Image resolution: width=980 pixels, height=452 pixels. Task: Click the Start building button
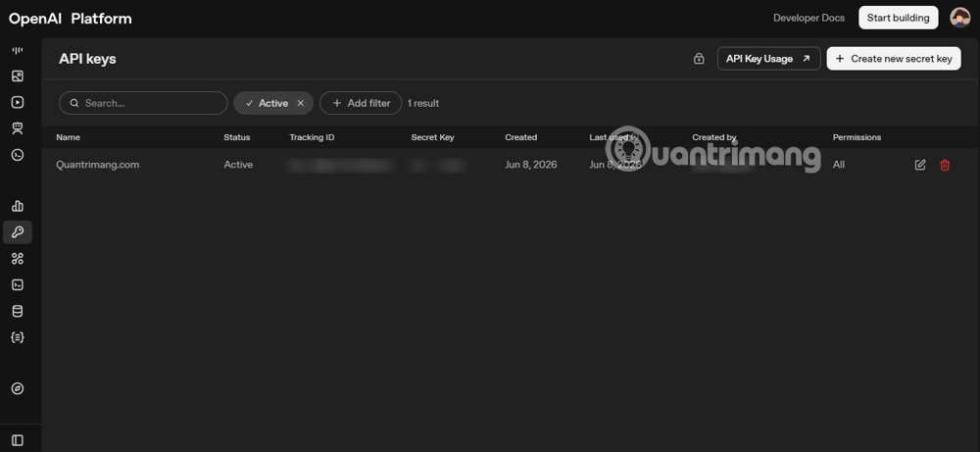[x=898, y=18]
